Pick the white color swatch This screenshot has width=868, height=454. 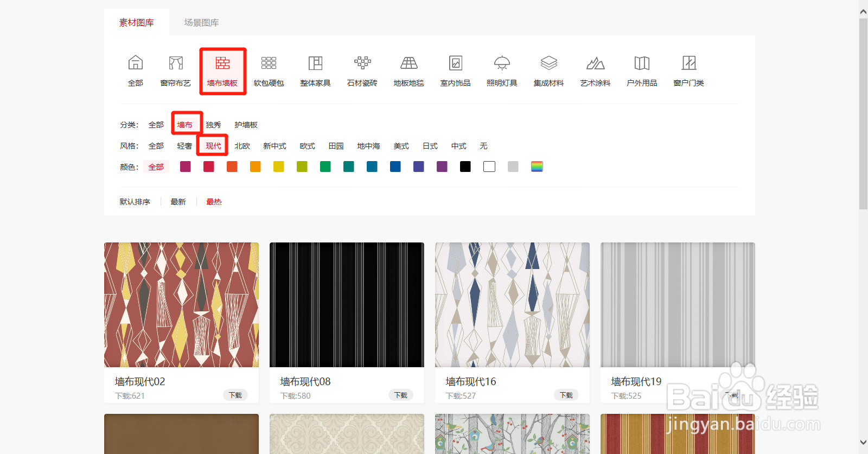(489, 167)
